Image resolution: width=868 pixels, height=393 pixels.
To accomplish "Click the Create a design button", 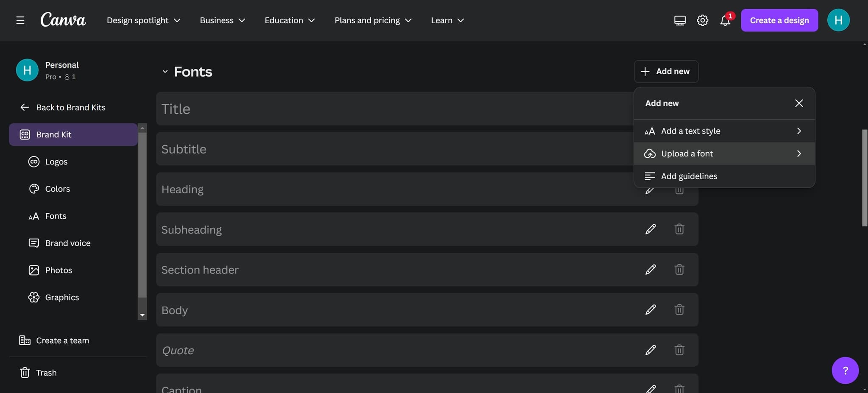I will pos(779,20).
